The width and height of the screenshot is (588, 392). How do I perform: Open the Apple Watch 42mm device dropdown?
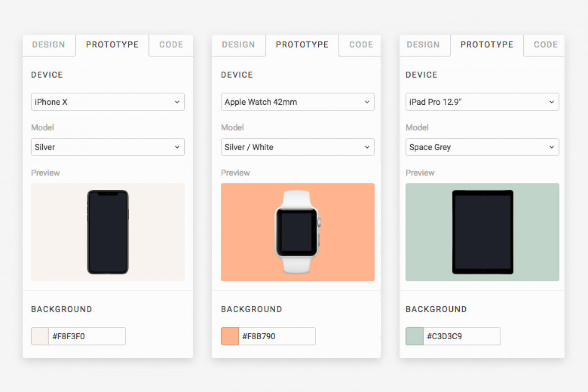point(298,102)
